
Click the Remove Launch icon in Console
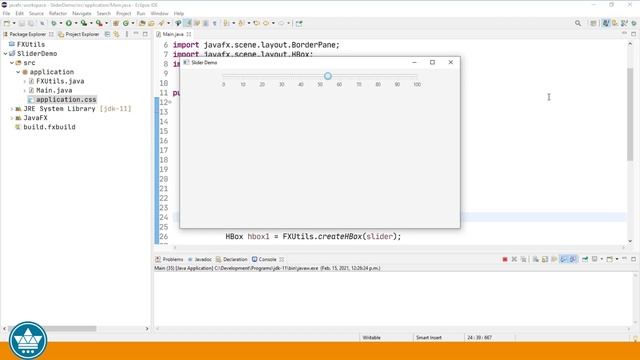coord(514,259)
